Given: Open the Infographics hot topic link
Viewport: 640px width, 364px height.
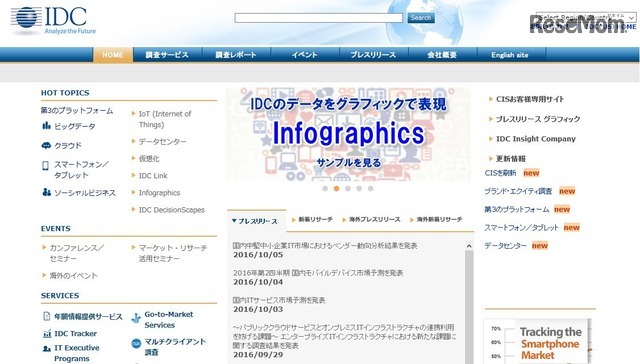Looking at the screenshot, I should pos(159,193).
